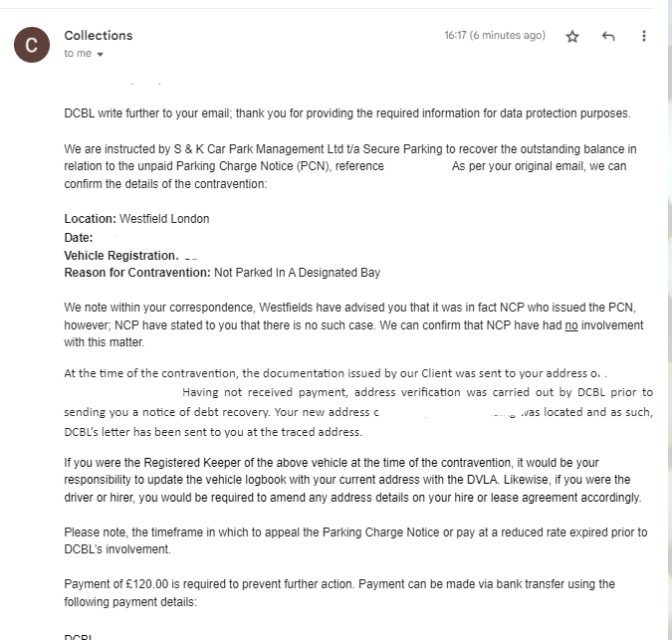Reply to the Collections email
Image resolution: width=672 pixels, height=640 pixels.
pyautogui.click(x=608, y=36)
